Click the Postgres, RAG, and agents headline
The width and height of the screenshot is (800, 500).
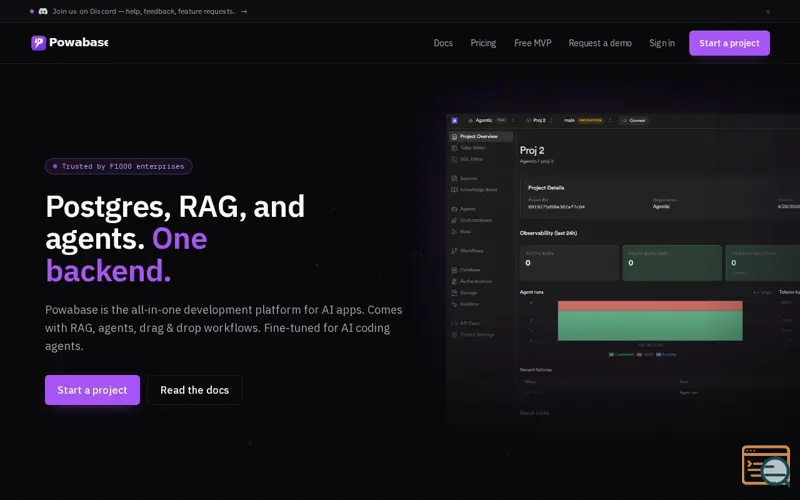(175, 238)
